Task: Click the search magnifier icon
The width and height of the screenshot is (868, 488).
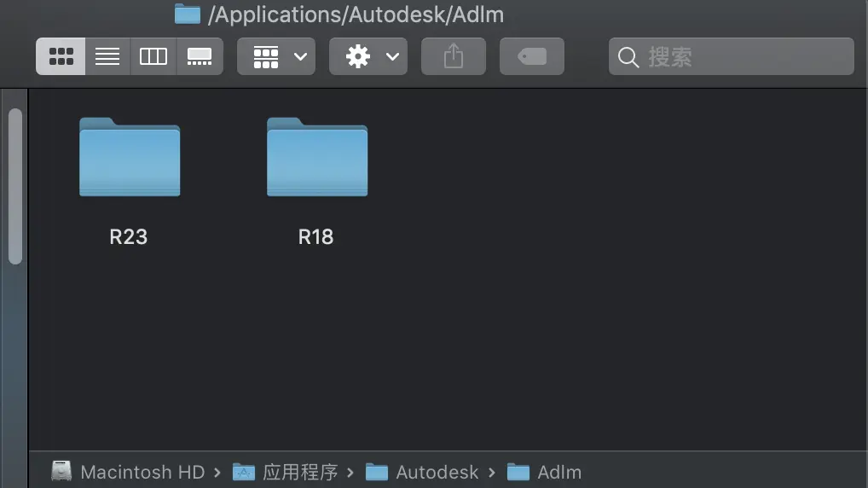Action: coord(628,57)
